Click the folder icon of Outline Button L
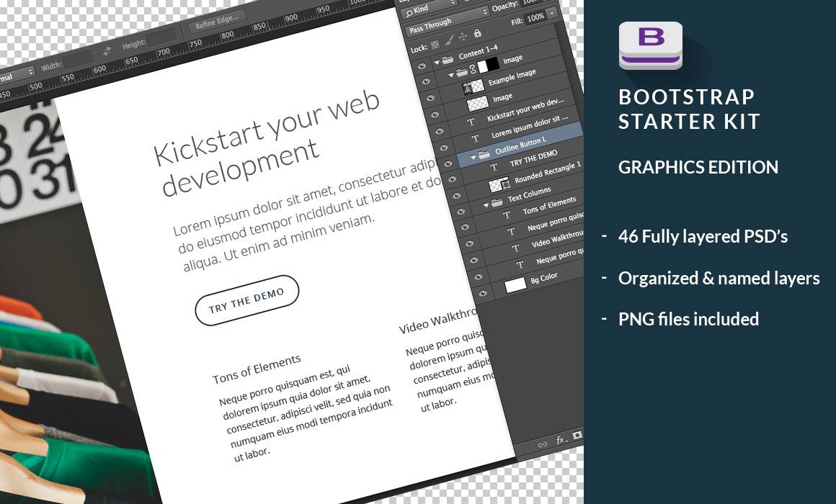 (x=484, y=155)
